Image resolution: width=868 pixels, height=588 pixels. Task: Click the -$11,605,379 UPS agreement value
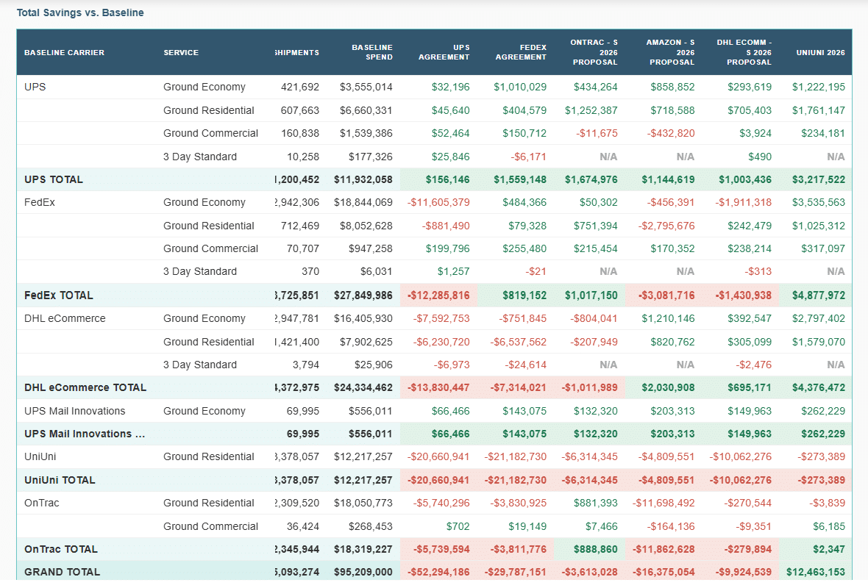tap(438, 202)
